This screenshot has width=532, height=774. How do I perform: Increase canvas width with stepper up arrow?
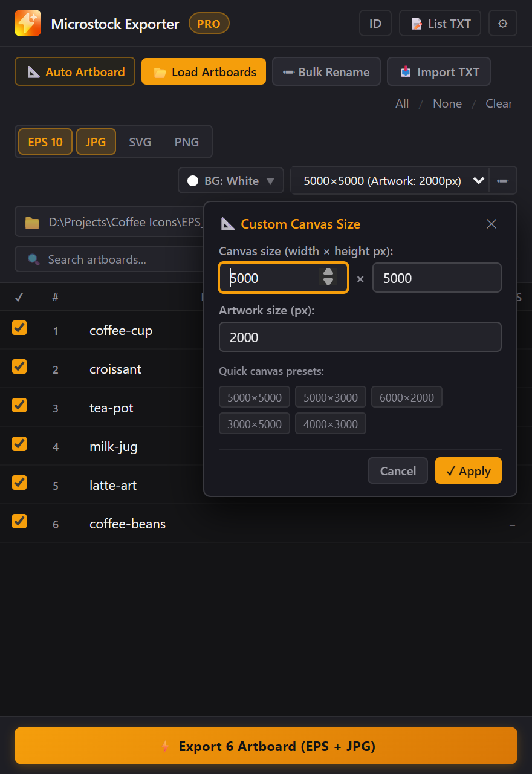[x=328, y=272]
